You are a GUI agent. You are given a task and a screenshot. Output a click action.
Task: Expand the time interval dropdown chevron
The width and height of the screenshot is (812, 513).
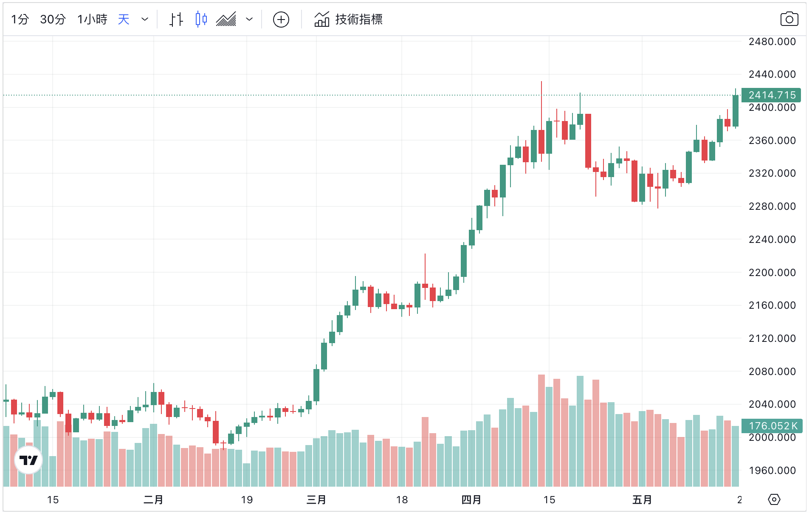coord(145,20)
